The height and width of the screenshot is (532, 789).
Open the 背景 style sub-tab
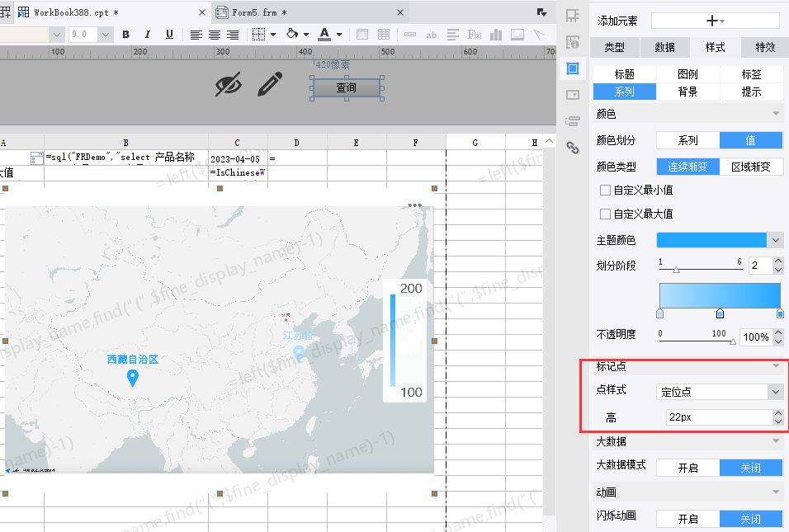[x=687, y=92]
